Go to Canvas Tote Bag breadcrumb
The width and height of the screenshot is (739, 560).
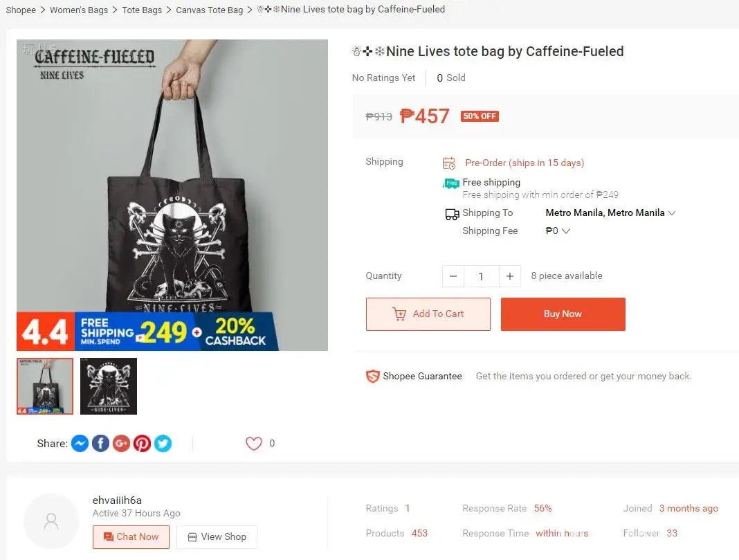coord(210,10)
